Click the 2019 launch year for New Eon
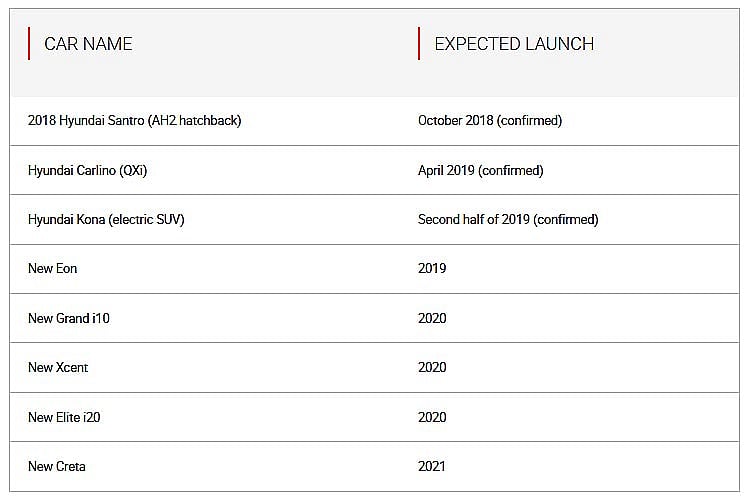 pos(432,268)
